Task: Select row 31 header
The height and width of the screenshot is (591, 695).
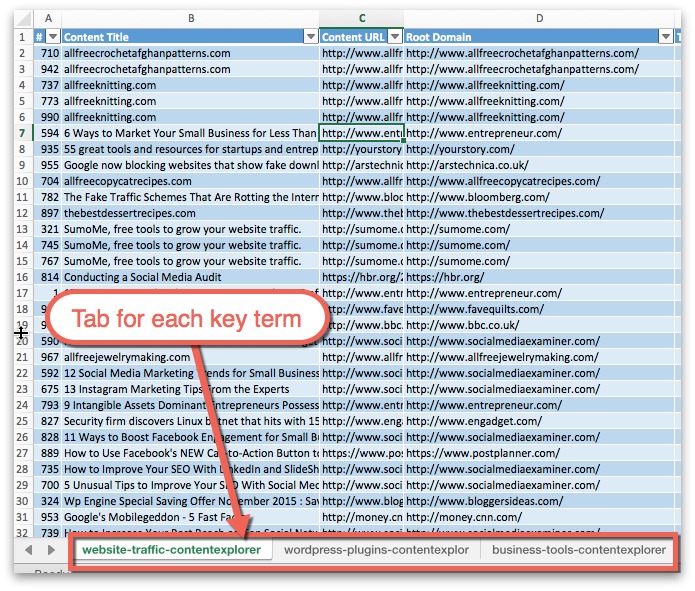Action: [x=22, y=517]
